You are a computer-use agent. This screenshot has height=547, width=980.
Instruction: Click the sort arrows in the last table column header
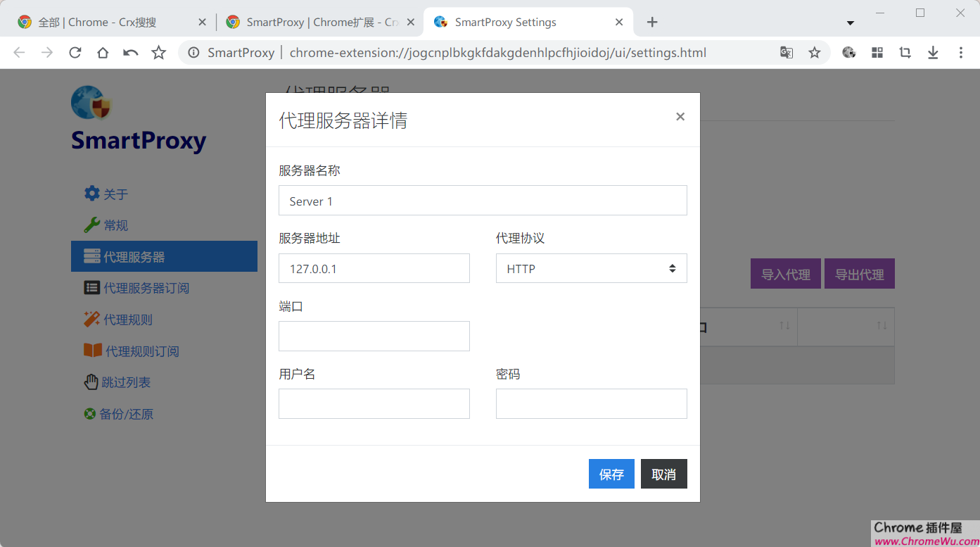[x=882, y=325]
